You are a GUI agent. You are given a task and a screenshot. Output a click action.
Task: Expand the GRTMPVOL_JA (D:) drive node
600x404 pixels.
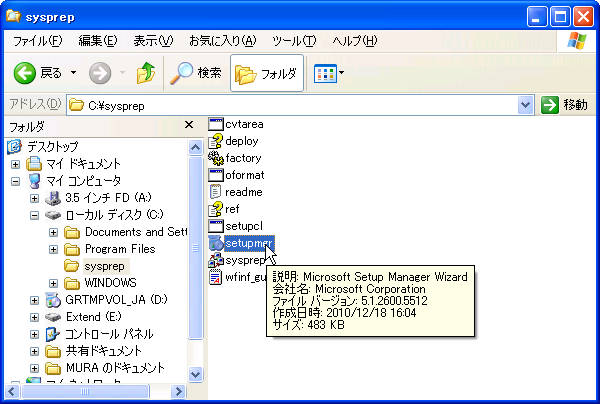34,300
